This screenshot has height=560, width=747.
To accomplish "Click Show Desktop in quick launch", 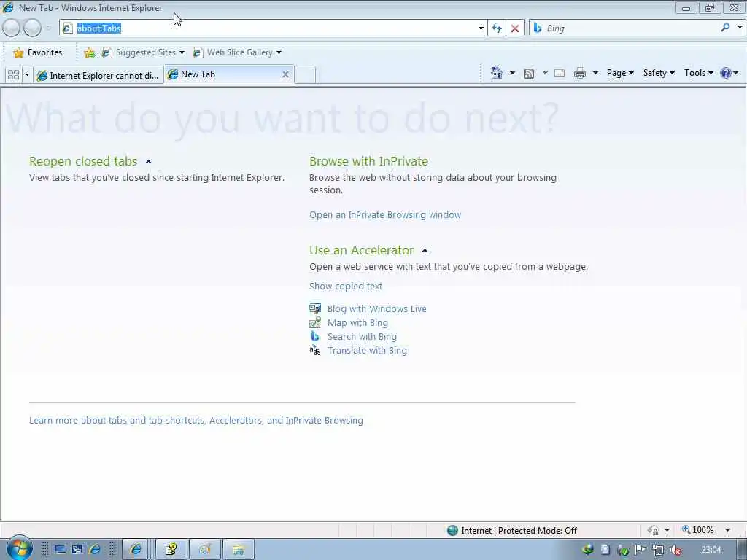I will click(x=60, y=550).
